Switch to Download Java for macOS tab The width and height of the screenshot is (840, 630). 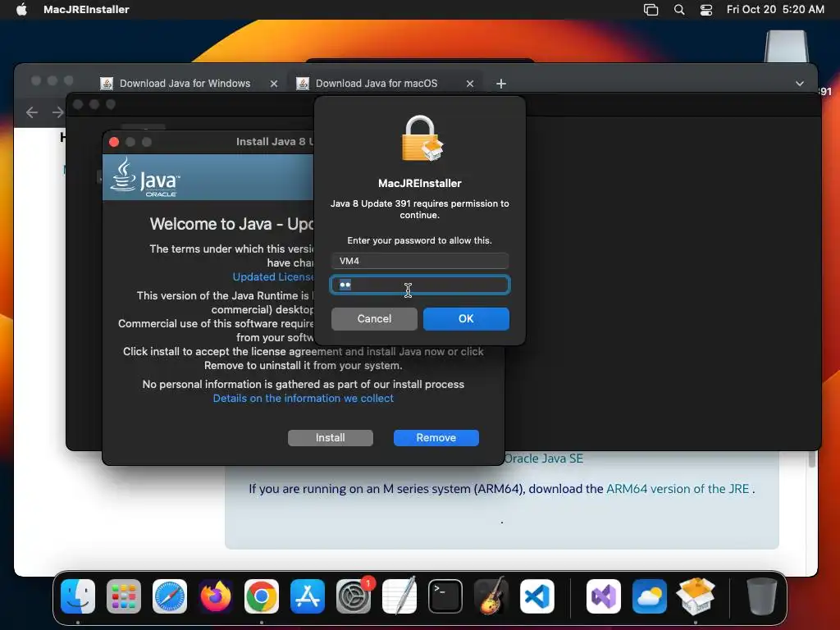[x=377, y=84]
